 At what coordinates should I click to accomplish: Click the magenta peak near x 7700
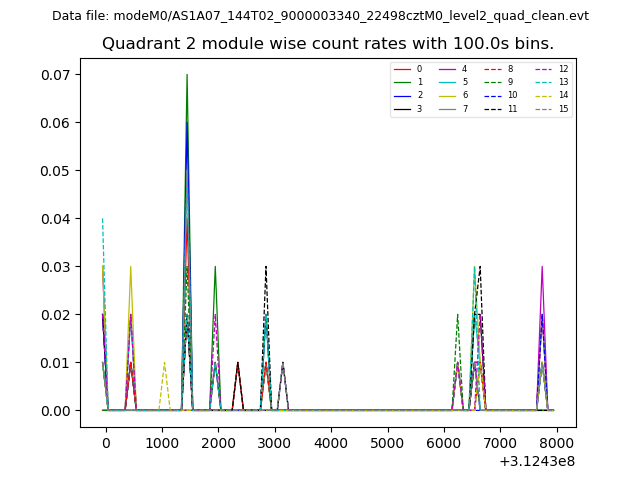(542, 268)
